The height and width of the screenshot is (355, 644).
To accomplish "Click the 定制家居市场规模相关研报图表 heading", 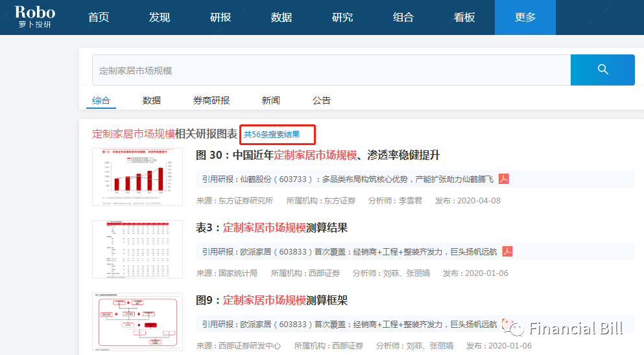I will [x=165, y=134].
